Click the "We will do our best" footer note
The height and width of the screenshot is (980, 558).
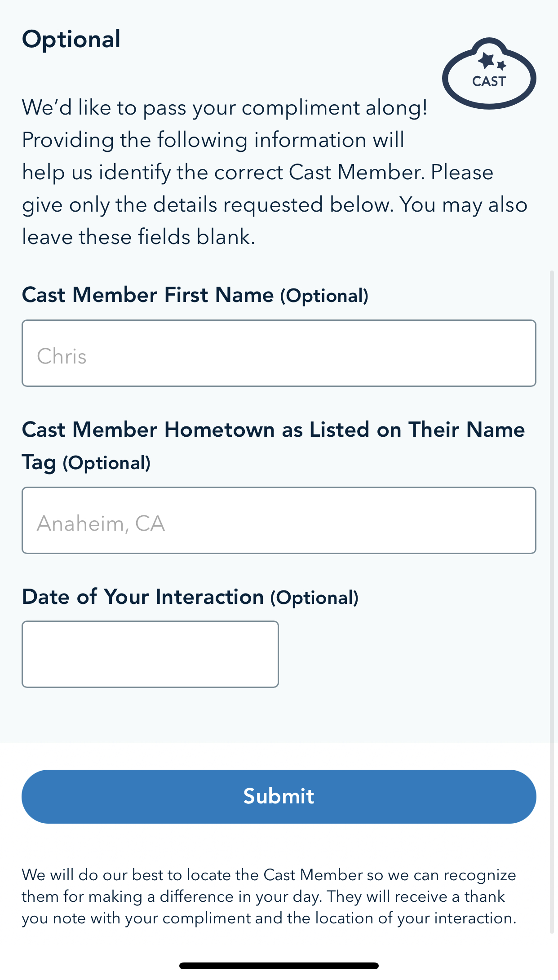tap(269, 875)
